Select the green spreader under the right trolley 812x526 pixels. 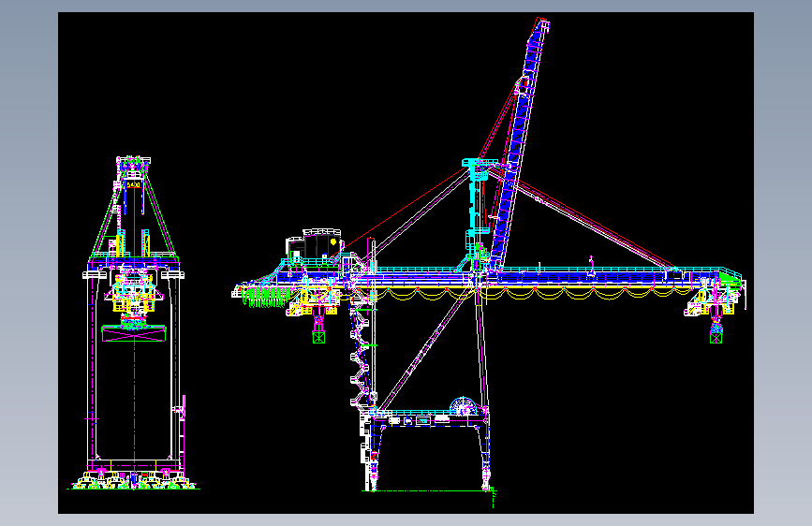[x=716, y=338]
